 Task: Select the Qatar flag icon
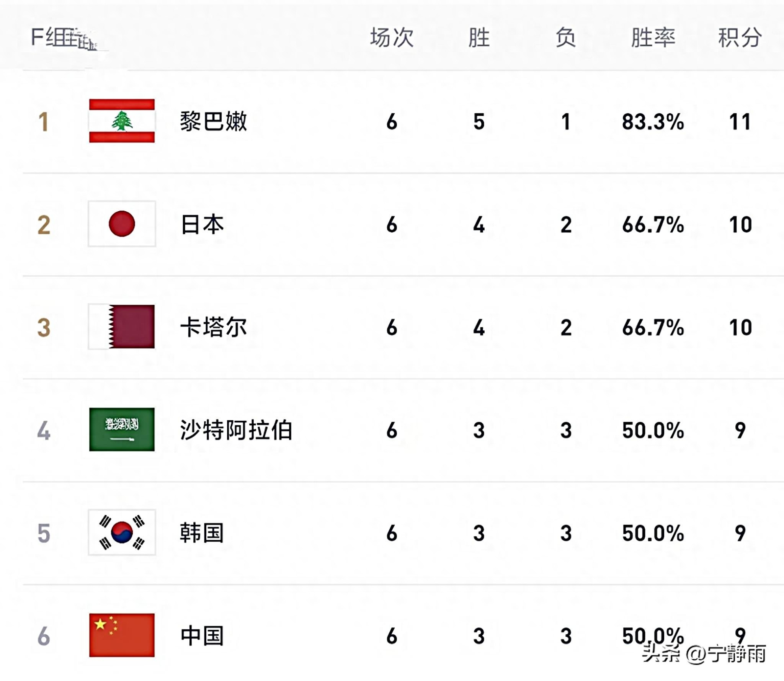pyautogui.click(x=122, y=327)
